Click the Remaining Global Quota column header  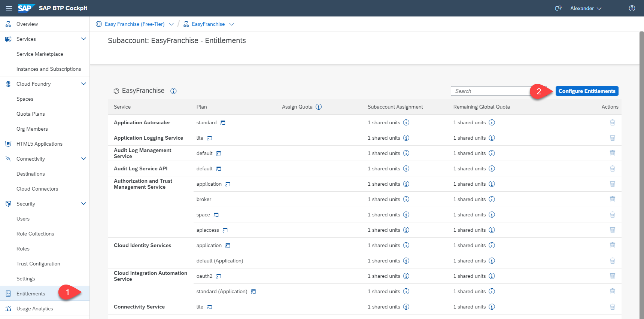[x=482, y=107]
